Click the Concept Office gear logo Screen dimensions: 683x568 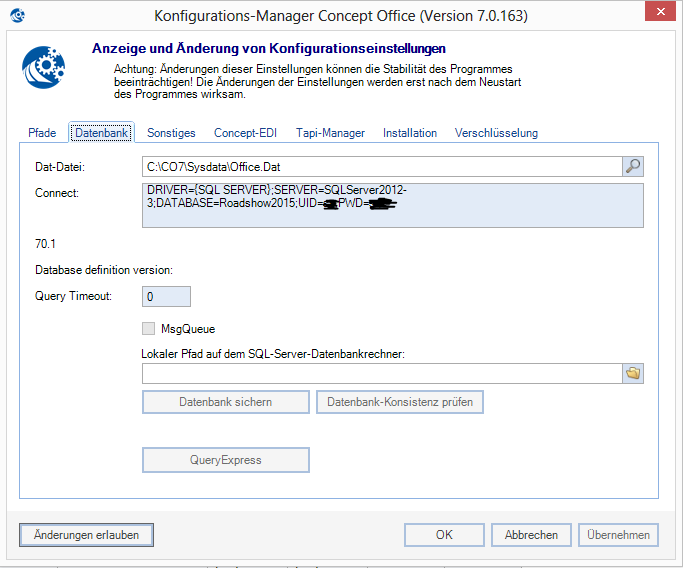[43, 68]
